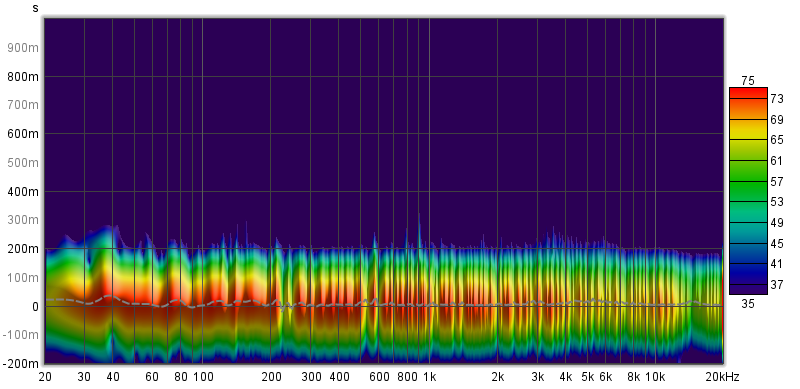This screenshot has height=389, width=800.
Task: Click the 400m time axis label
Action: pyautogui.click(x=22, y=192)
